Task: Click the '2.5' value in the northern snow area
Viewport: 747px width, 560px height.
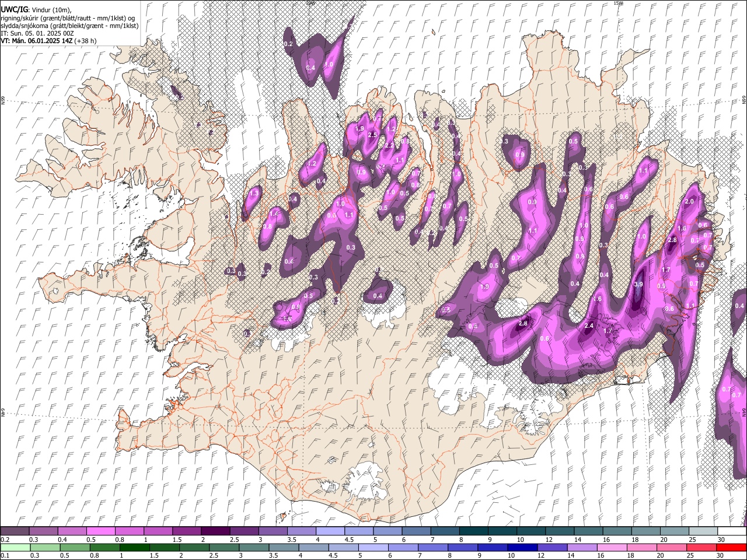Action: [372, 135]
